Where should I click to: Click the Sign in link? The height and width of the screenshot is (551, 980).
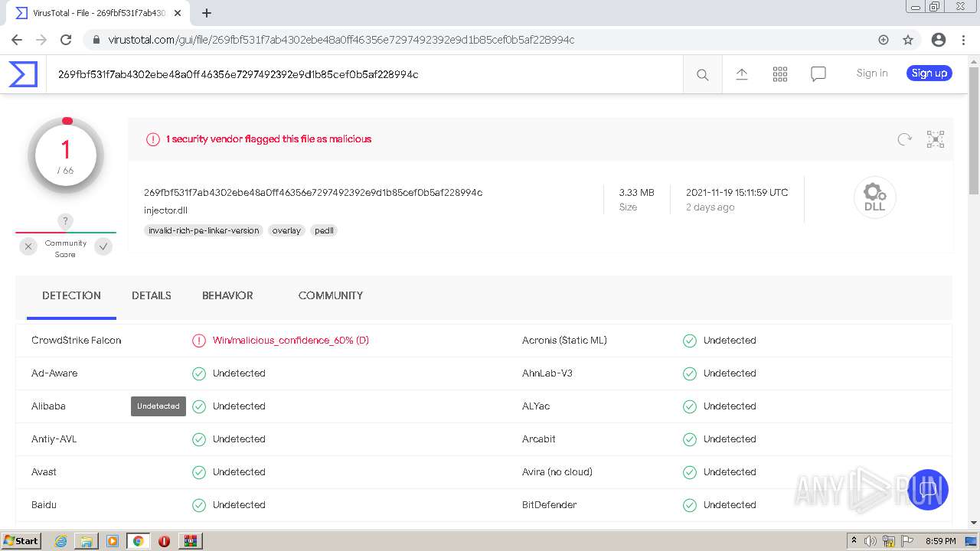[x=872, y=73]
